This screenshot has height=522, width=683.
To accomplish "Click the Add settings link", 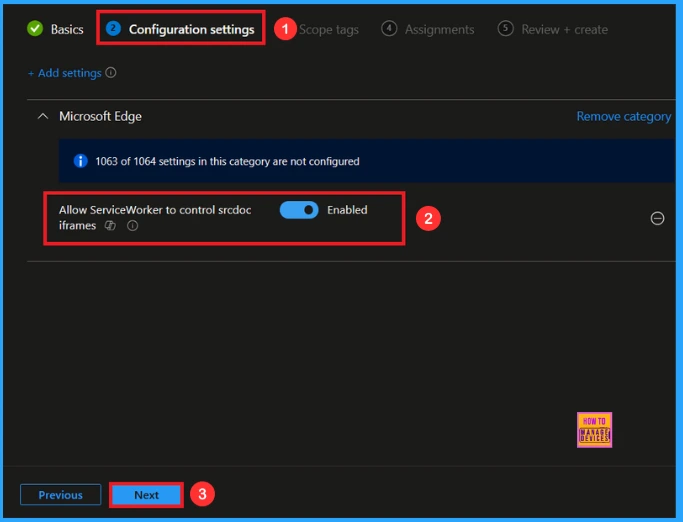I will (x=65, y=73).
